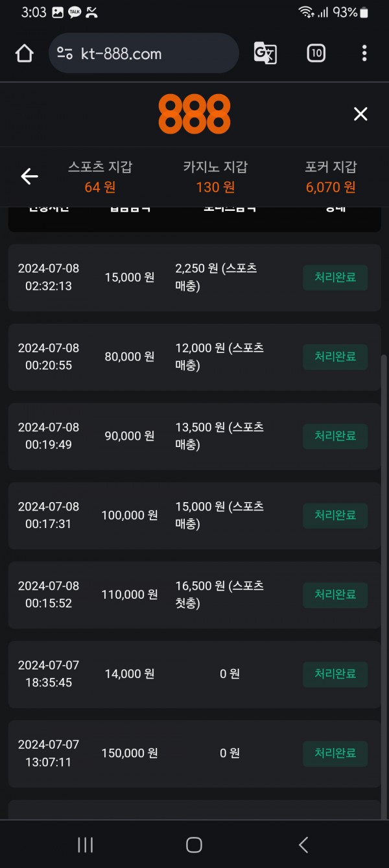Select the 스포츠 지갑 wallet balance

coord(100,177)
